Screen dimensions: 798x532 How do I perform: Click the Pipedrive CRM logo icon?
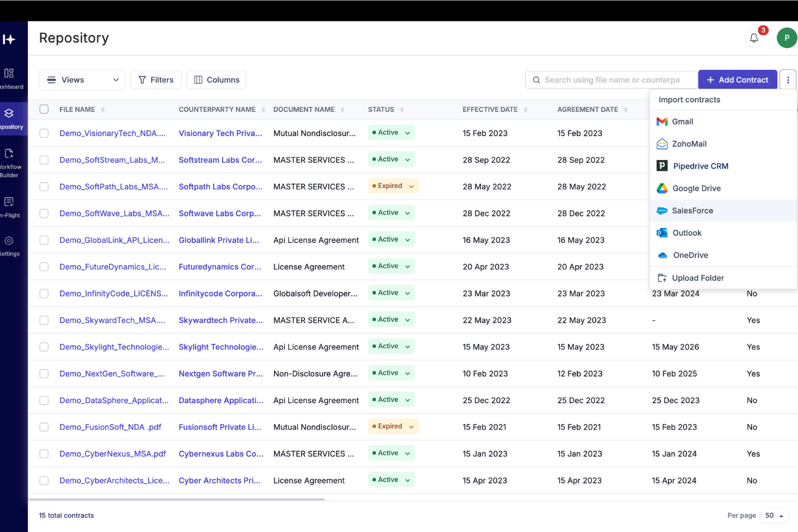point(662,166)
